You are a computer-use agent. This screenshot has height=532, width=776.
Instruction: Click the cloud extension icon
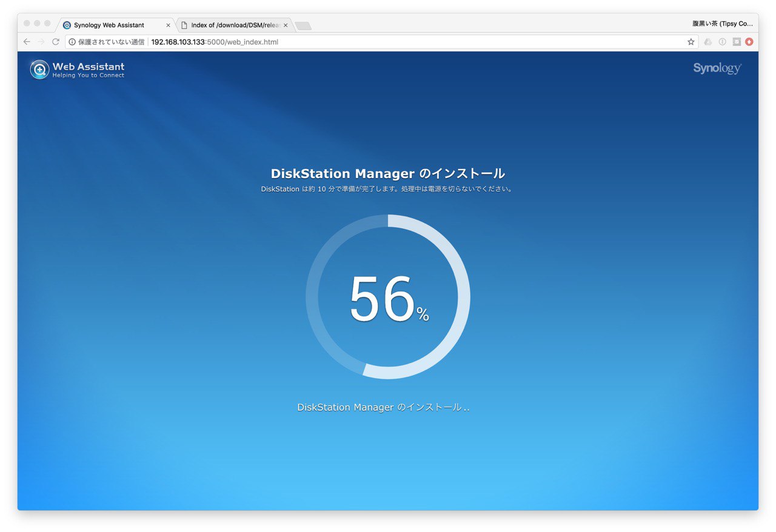pos(707,42)
